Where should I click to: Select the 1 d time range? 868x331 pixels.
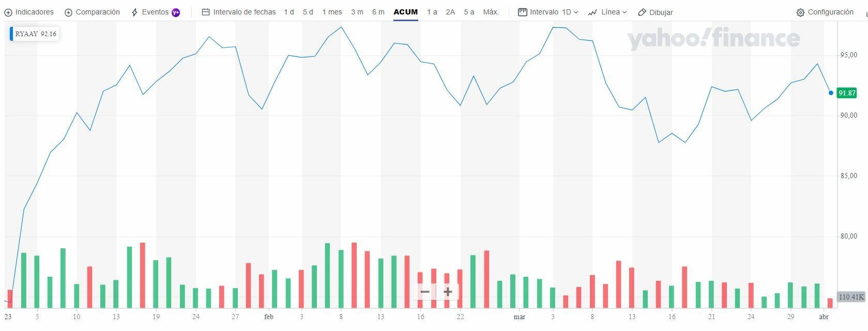[x=288, y=12]
